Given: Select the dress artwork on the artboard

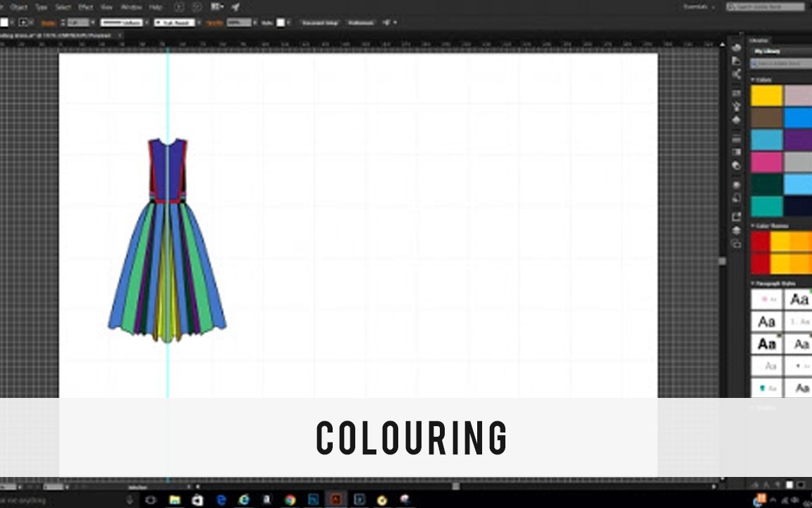Looking at the screenshot, I should coord(167,240).
